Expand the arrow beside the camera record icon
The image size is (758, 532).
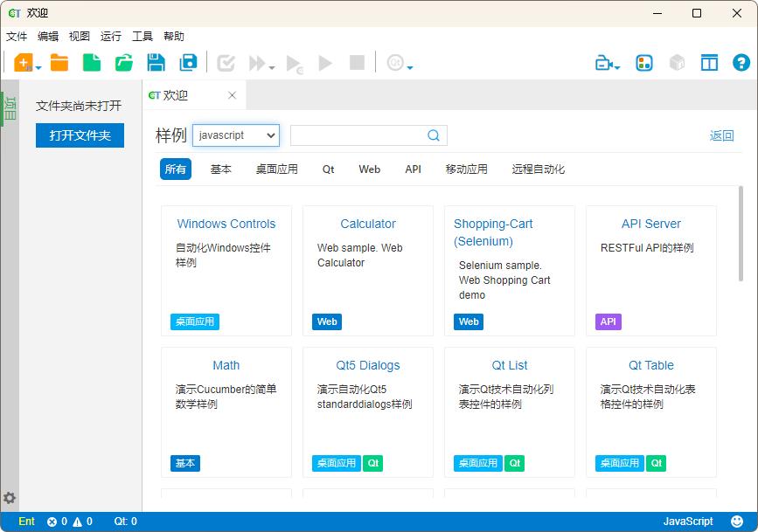click(617, 68)
